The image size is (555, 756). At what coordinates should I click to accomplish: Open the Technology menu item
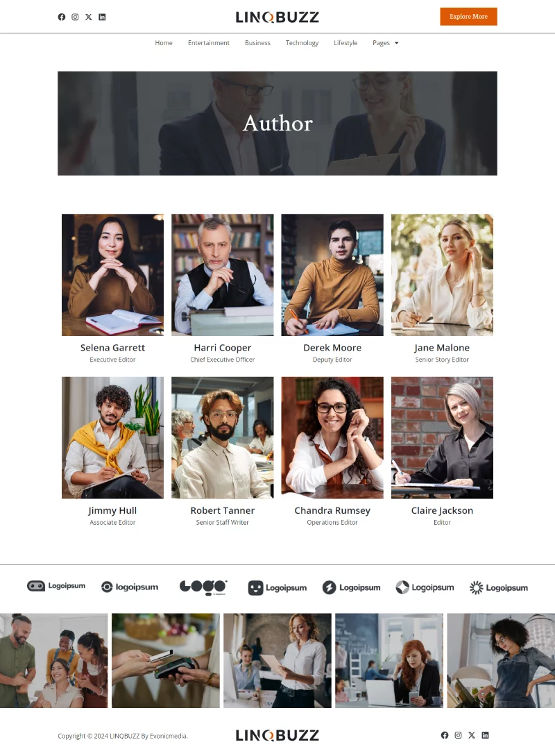pos(302,43)
